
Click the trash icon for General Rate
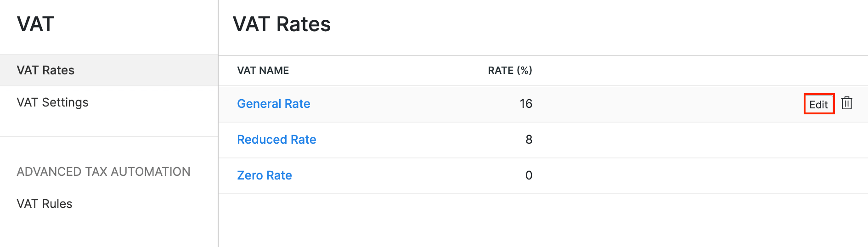pyautogui.click(x=846, y=103)
